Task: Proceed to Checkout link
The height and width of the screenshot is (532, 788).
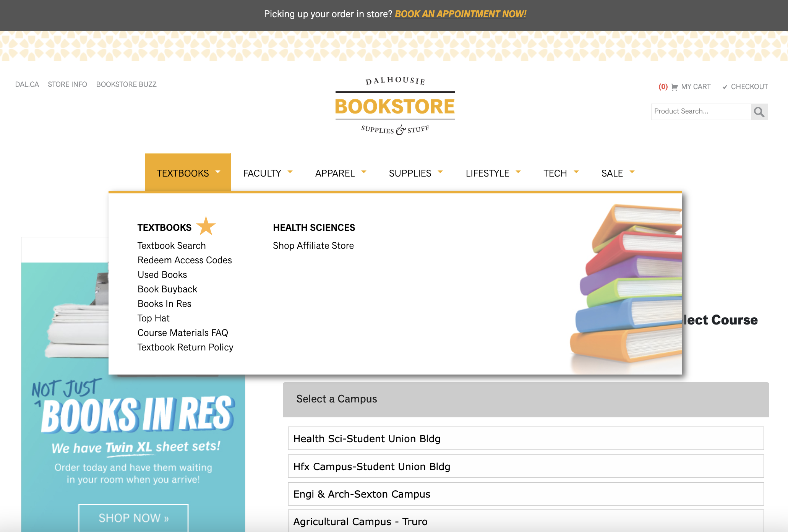Action: pos(749,87)
